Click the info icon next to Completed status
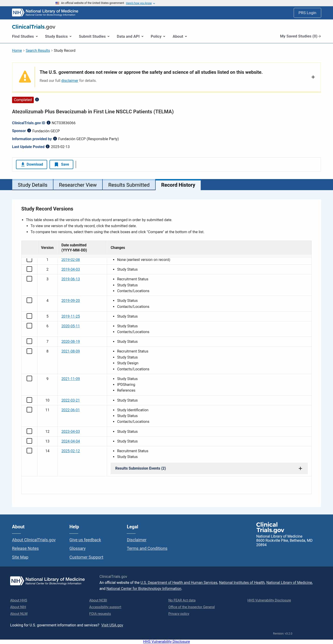The height and width of the screenshot is (644, 333). tap(37, 99)
